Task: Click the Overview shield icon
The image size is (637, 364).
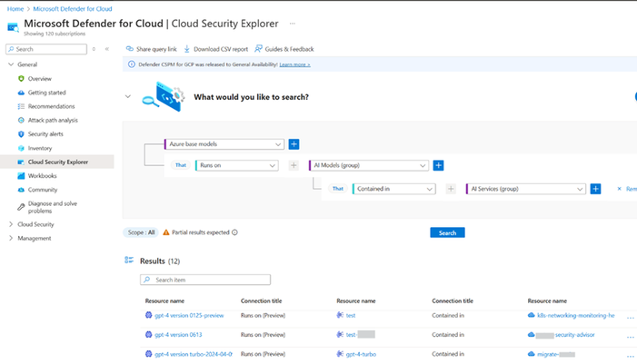Action: pyautogui.click(x=21, y=79)
